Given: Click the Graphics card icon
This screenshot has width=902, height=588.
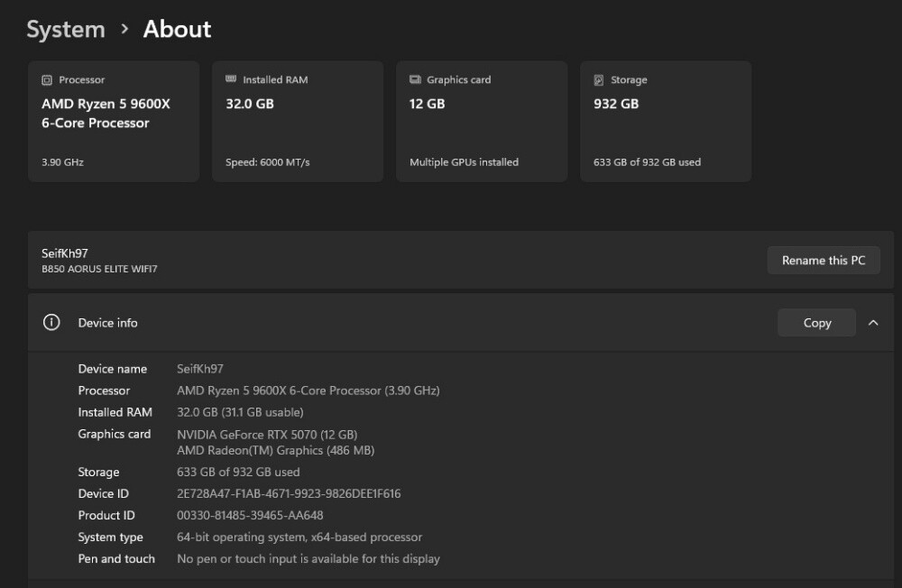Looking at the screenshot, I should pos(415,79).
